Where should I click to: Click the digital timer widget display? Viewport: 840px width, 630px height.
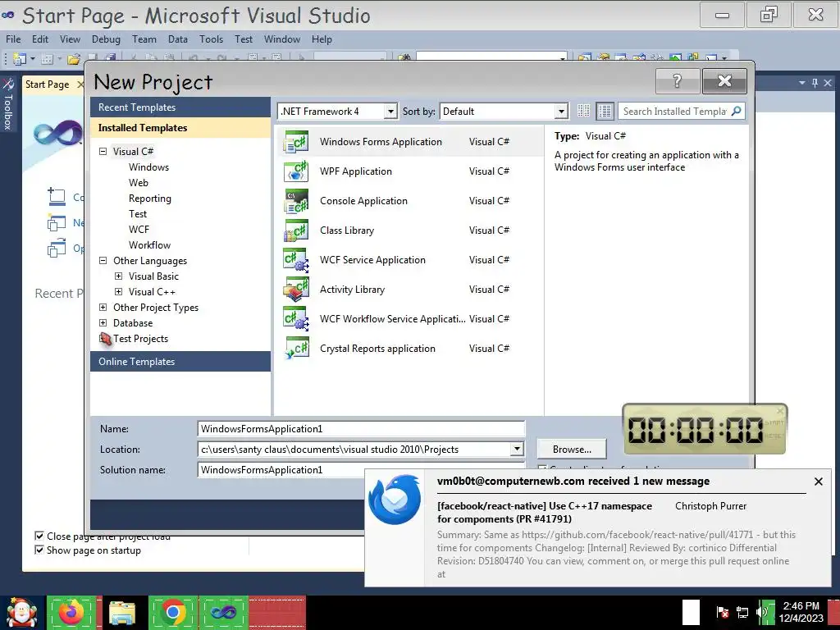[696, 430]
